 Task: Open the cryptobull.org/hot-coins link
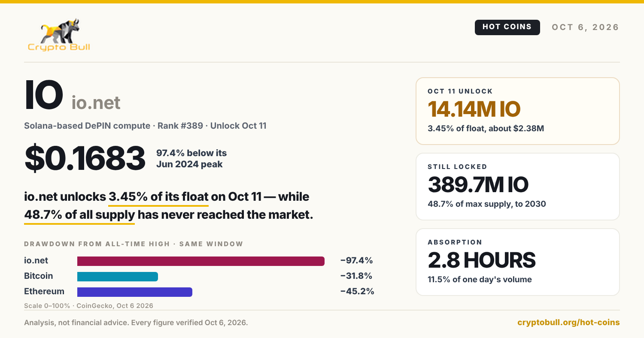point(569,322)
